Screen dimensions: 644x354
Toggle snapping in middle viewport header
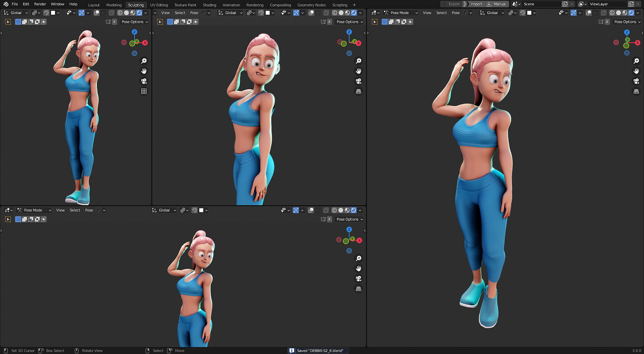pyautogui.click(x=261, y=13)
